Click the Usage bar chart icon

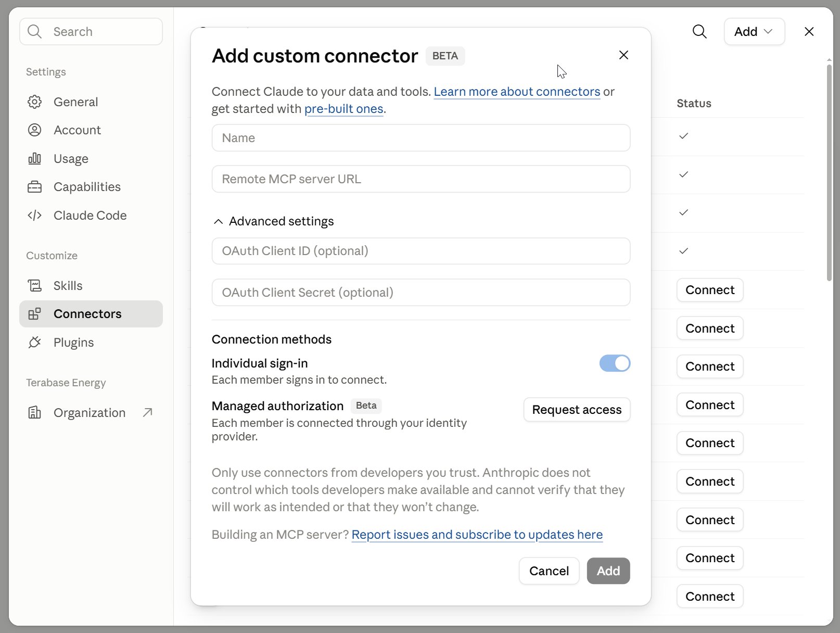click(x=34, y=158)
